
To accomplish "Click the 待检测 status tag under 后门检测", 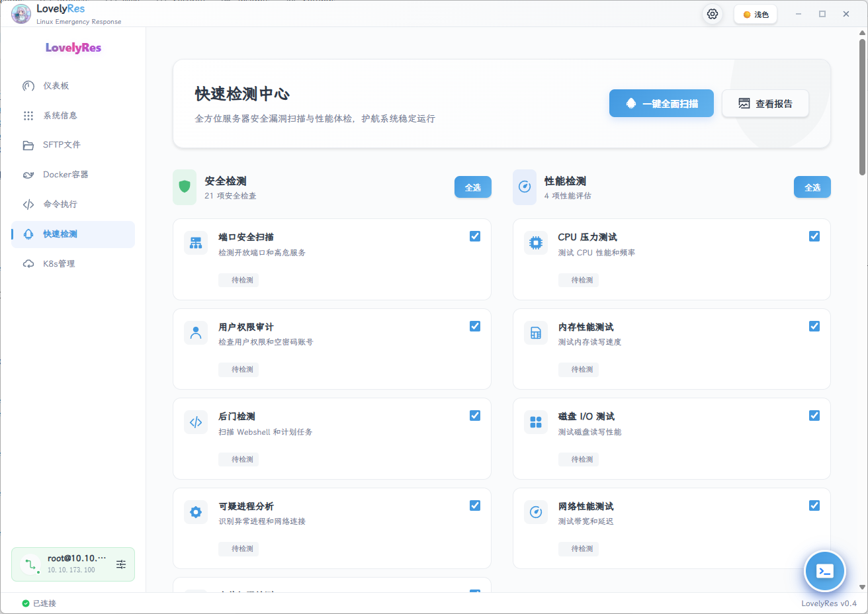I will (239, 459).
